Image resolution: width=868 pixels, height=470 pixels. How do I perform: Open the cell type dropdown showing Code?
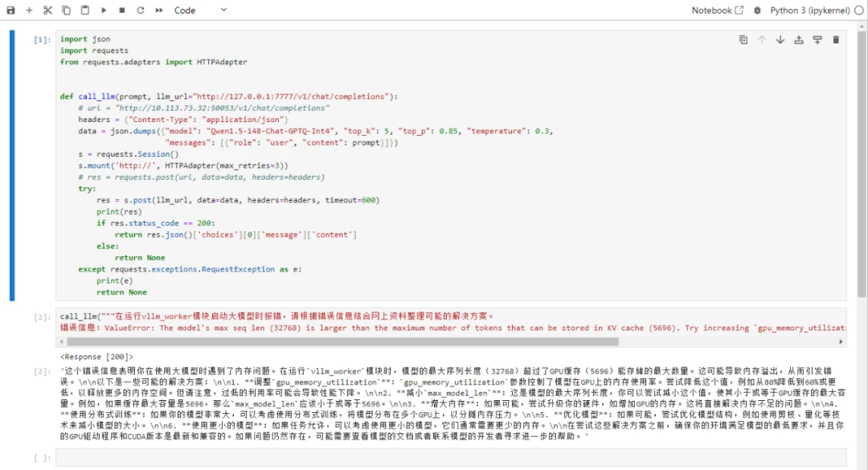[200, 10]
